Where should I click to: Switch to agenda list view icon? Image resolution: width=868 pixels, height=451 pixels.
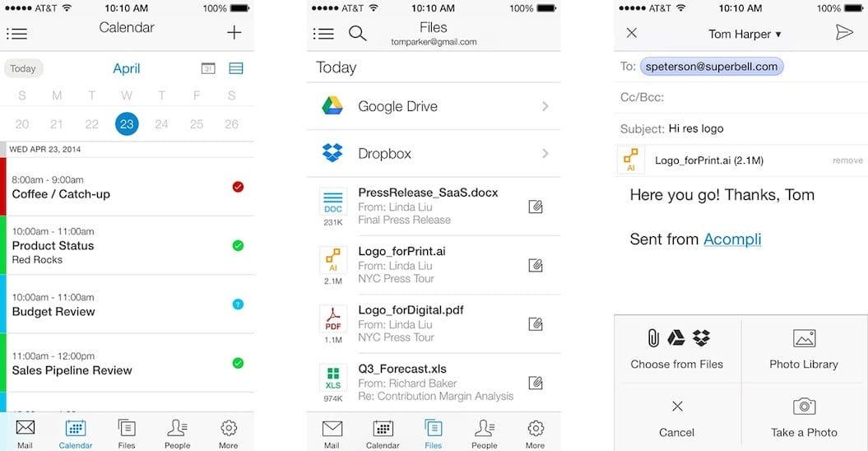tap(236, 68)
